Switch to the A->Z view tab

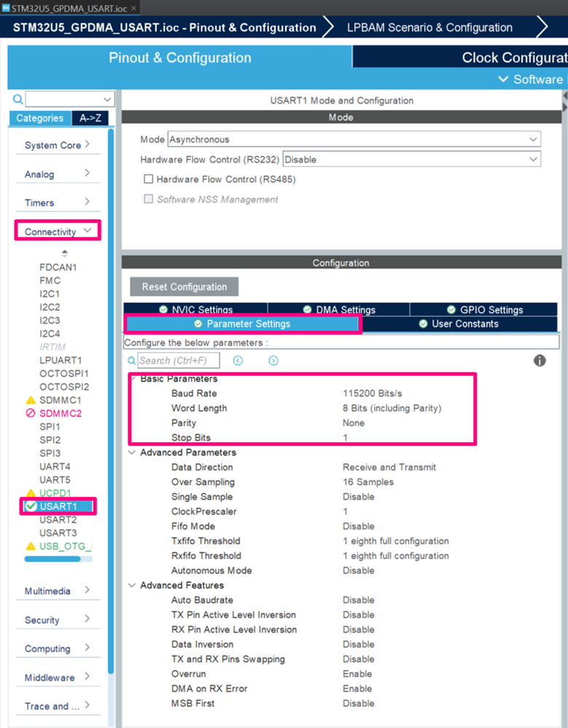tap(90, 118)
